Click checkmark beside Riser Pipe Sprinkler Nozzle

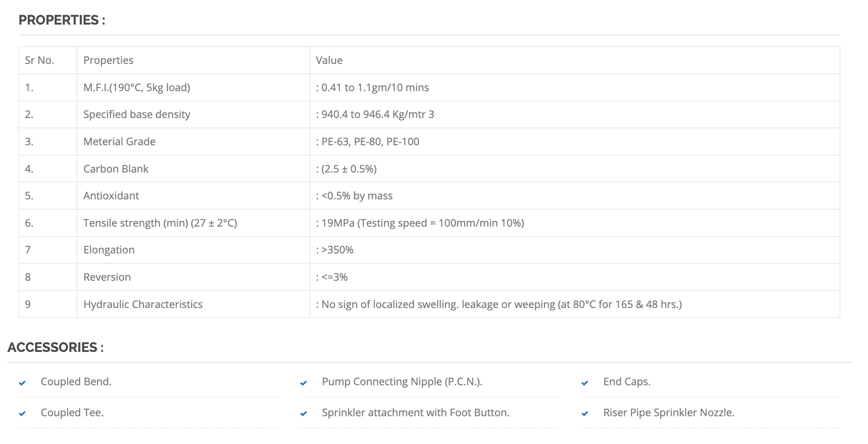click(x=585, y=414)
